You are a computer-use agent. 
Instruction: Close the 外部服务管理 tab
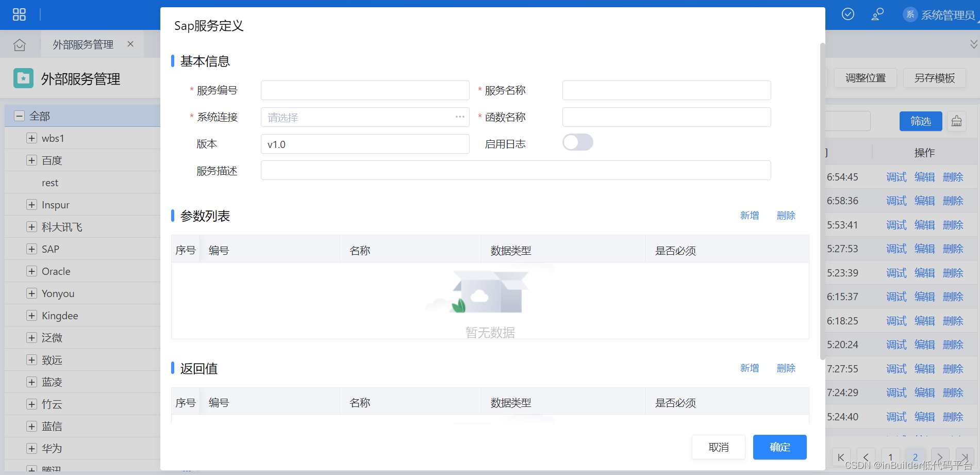tap(130, 44)
